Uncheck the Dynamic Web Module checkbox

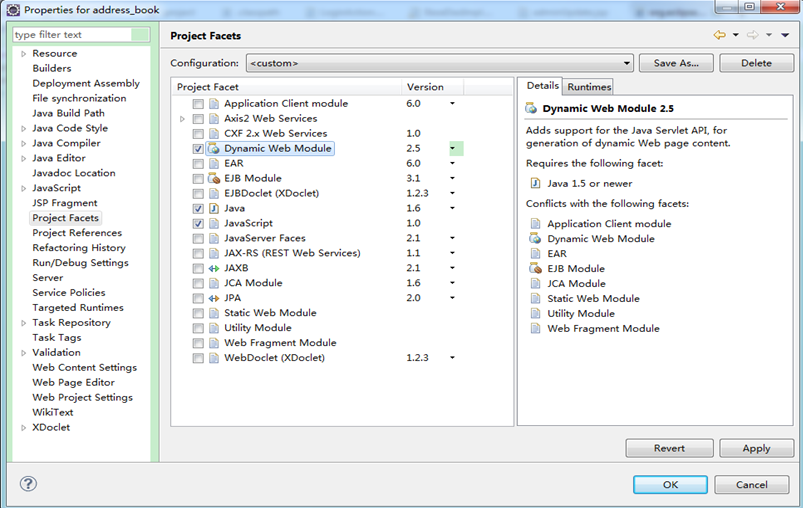click(x=198, y=149)
